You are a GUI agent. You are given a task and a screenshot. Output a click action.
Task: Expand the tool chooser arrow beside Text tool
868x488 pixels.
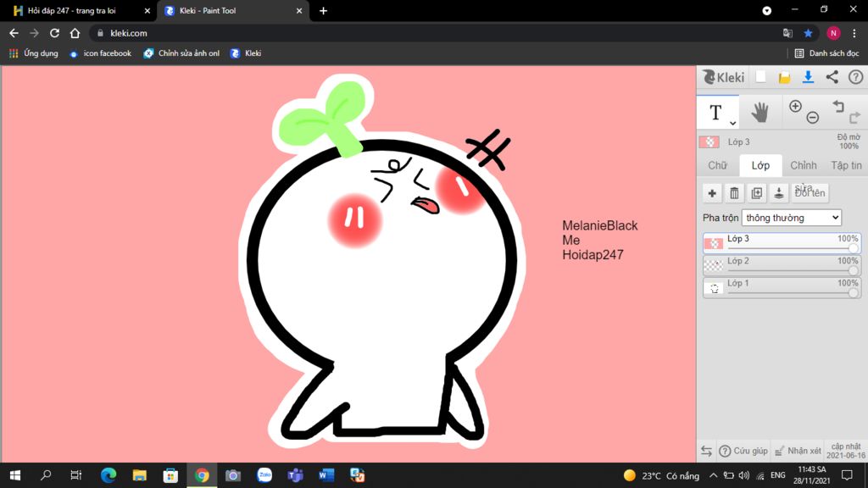tap(732, 124)
